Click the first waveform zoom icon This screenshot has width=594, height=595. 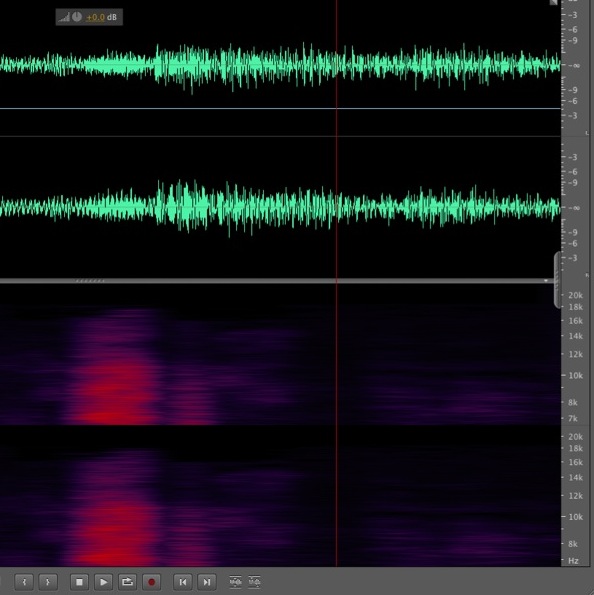235,582
